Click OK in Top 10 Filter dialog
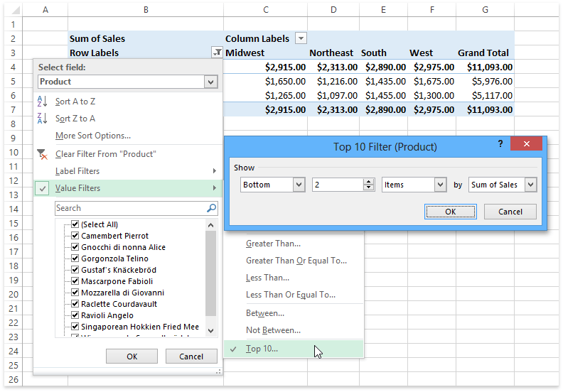Screen dimensions: 563x392 tap(450, 212)
